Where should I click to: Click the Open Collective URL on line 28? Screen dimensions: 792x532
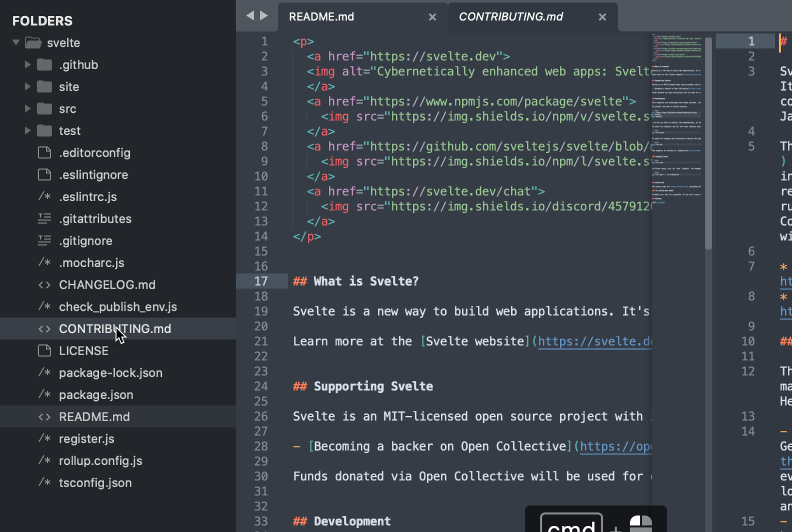tap(616, 446)
